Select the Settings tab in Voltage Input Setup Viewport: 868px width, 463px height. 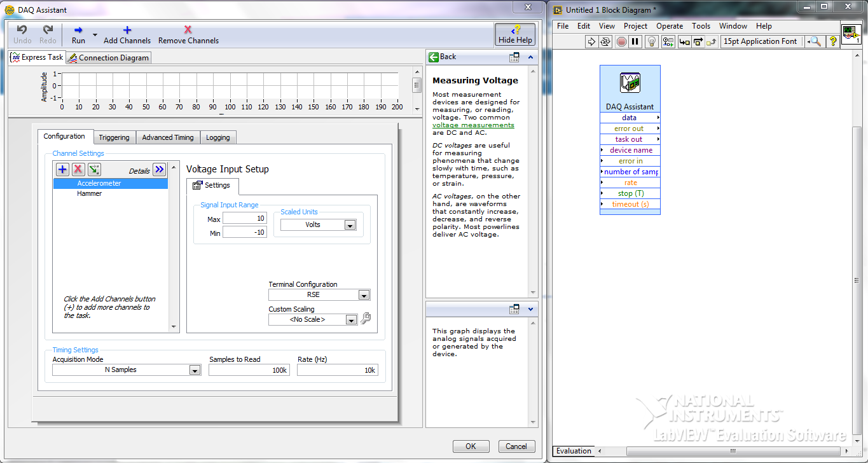pyautogui.click(x=212, y=186)
